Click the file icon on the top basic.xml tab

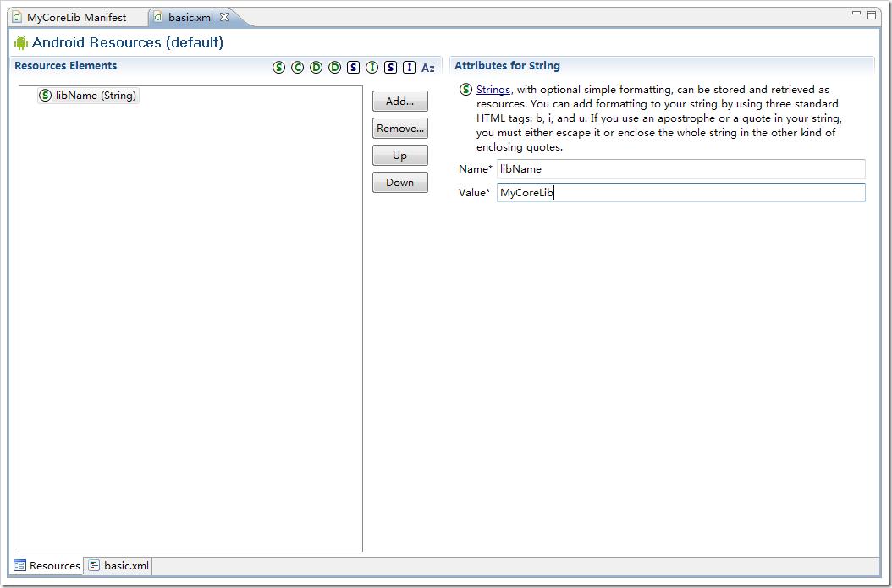(x=159, y=17)
